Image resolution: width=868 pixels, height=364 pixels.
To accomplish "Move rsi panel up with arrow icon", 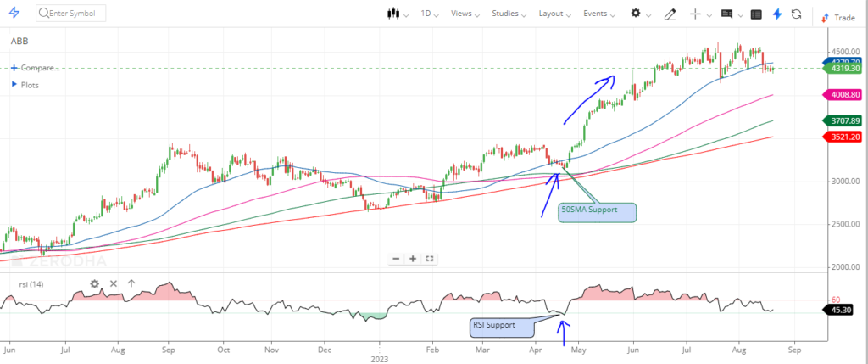I will pos(131,283).
